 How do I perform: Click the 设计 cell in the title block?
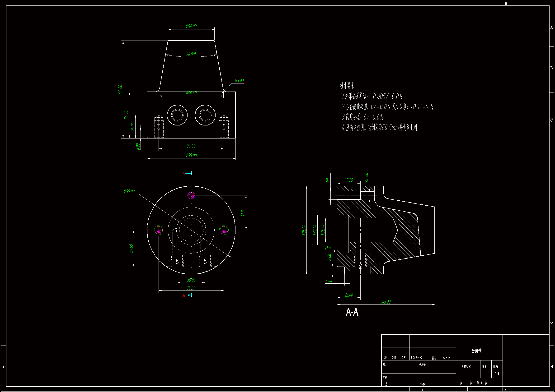[x=385, y=364]
